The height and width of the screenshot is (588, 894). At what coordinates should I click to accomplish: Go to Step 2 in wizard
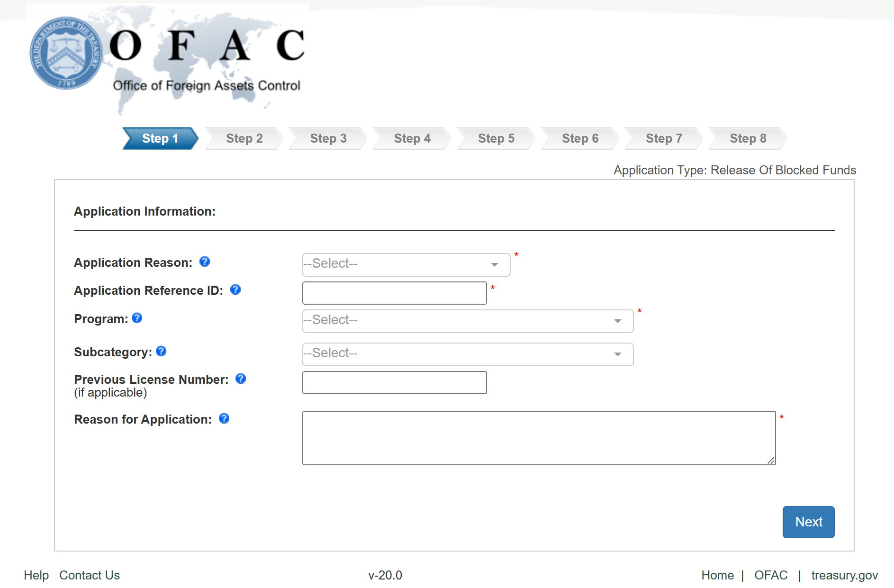(244, 138)
